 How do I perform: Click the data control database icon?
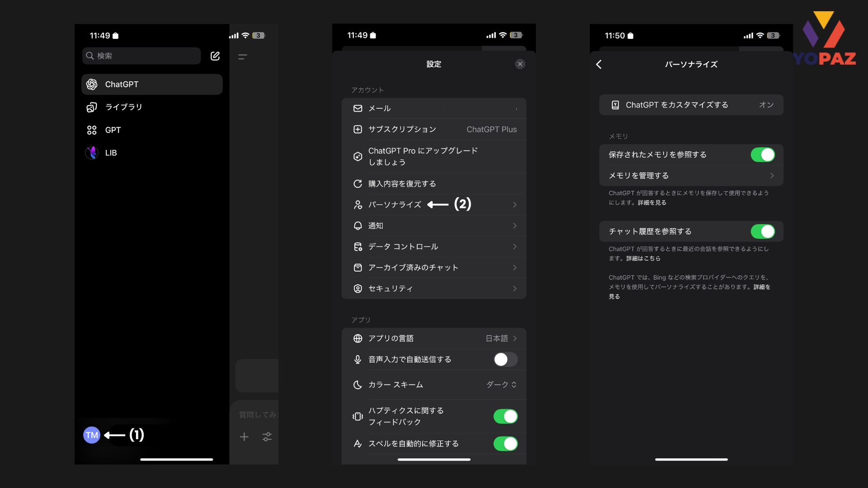coord(358,247)
